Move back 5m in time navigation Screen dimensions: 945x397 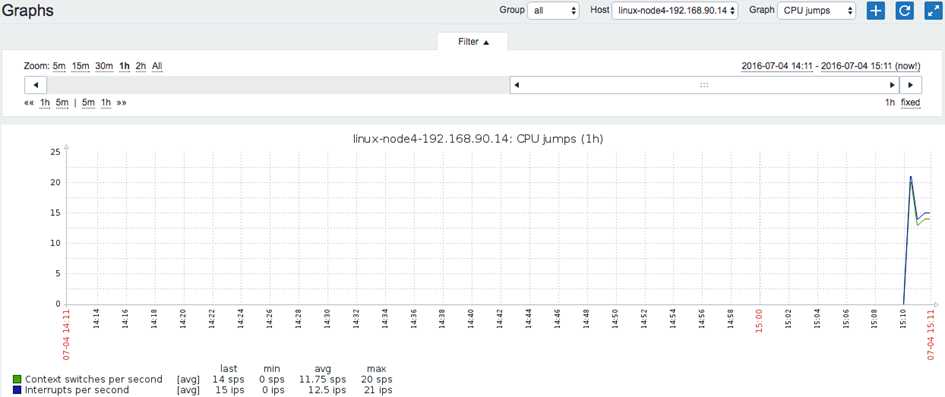coord(62,102)
